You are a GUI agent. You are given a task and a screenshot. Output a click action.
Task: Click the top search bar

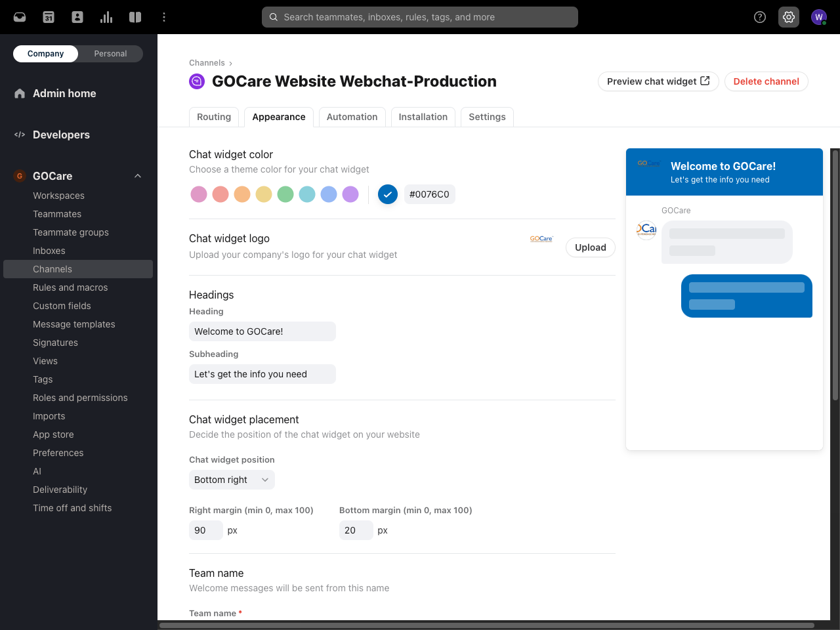[420, 17]
